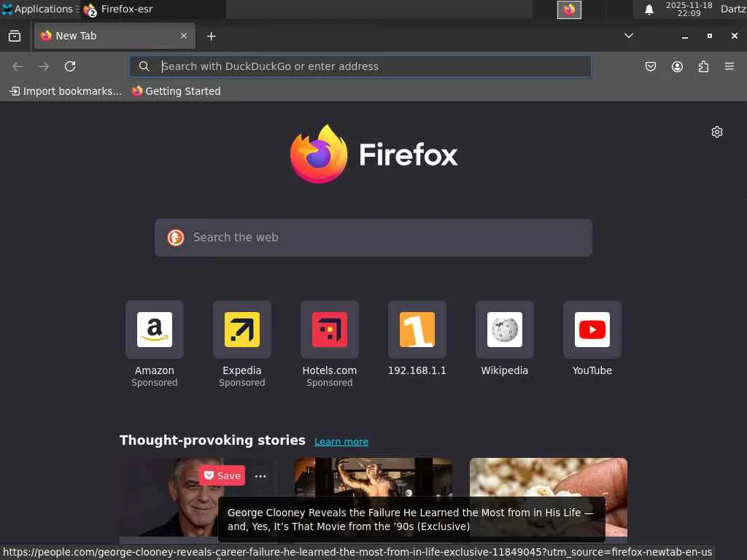The height and width of the screenshot is (560, 747).
Task: Click Learn more next to stories heading
Action: (x=341, y=441)
